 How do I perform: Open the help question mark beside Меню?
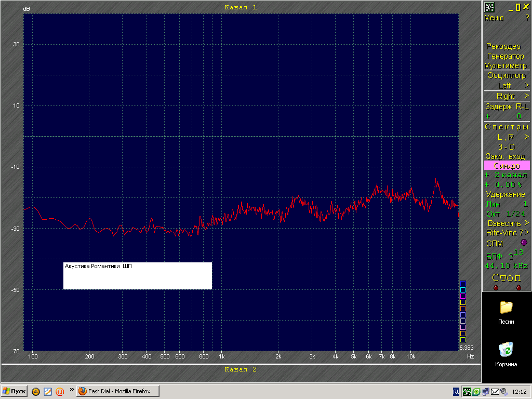point(527,18)
